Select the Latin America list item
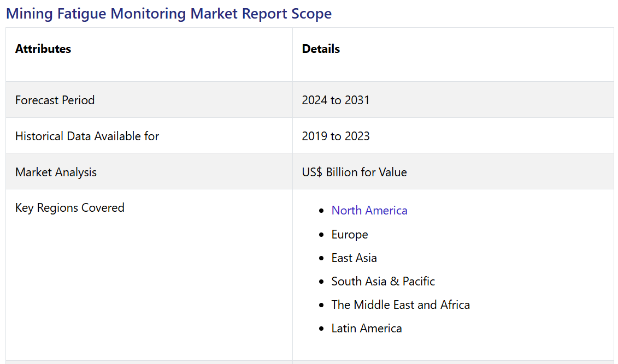Screen dimensions: 618x364 coord(367,329)
